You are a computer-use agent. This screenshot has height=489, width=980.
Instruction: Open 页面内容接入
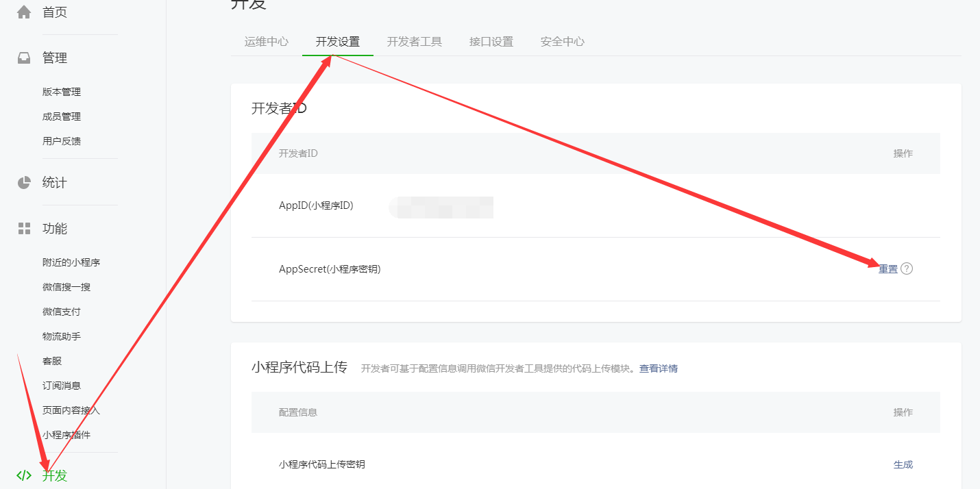[71, 410]
